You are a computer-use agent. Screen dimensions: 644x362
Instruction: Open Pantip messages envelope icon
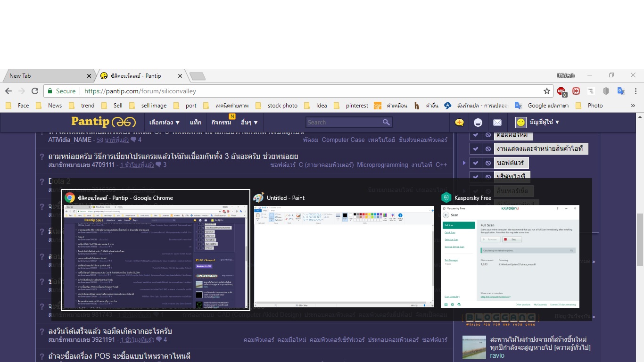pyautogui.click(x=497, y=123)
